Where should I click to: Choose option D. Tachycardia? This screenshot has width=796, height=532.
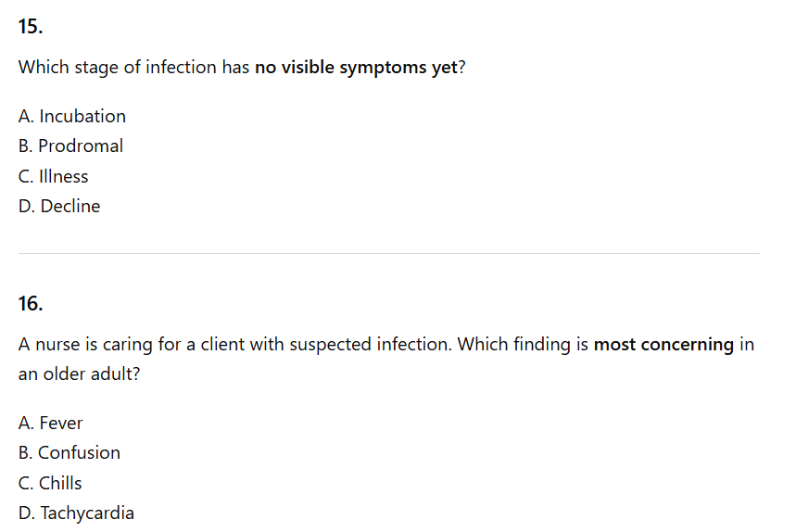pyautogui.click(x=76, y=513)
